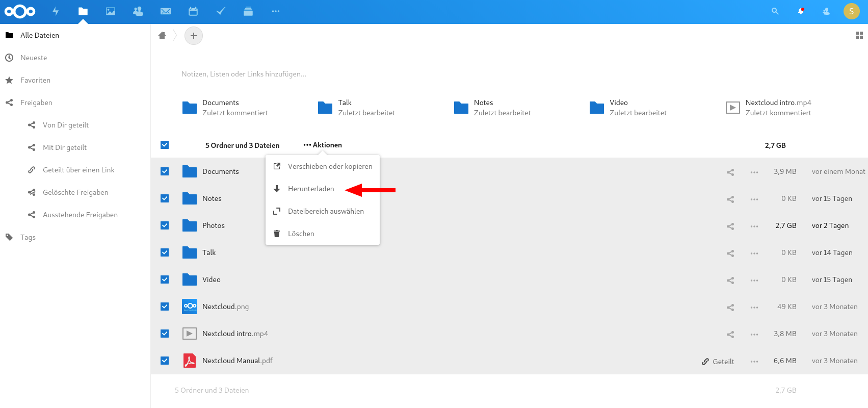Open recent Video folder recommendation
The width and height of the screenshot is (868, 408).
[x=628, y=108]
